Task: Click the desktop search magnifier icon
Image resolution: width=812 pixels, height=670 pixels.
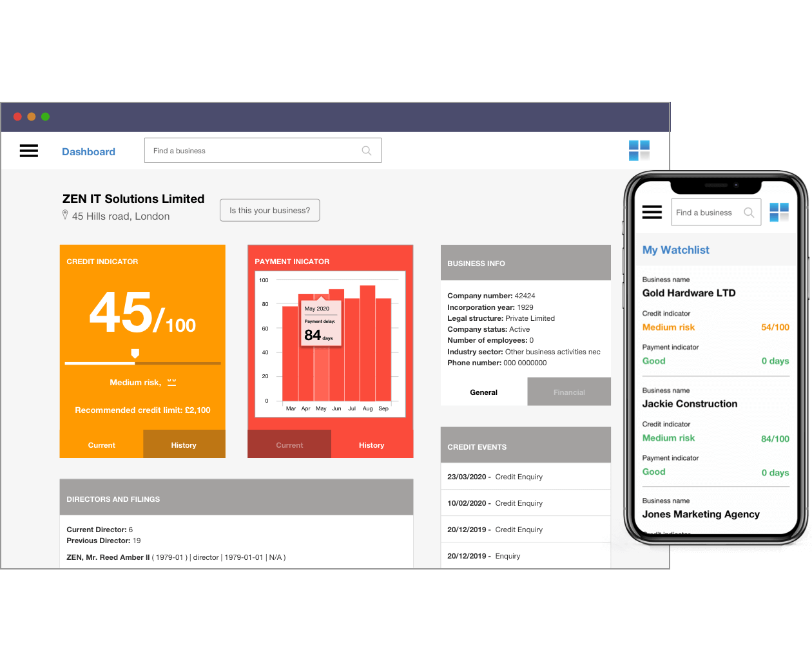Action: [366, 151]
